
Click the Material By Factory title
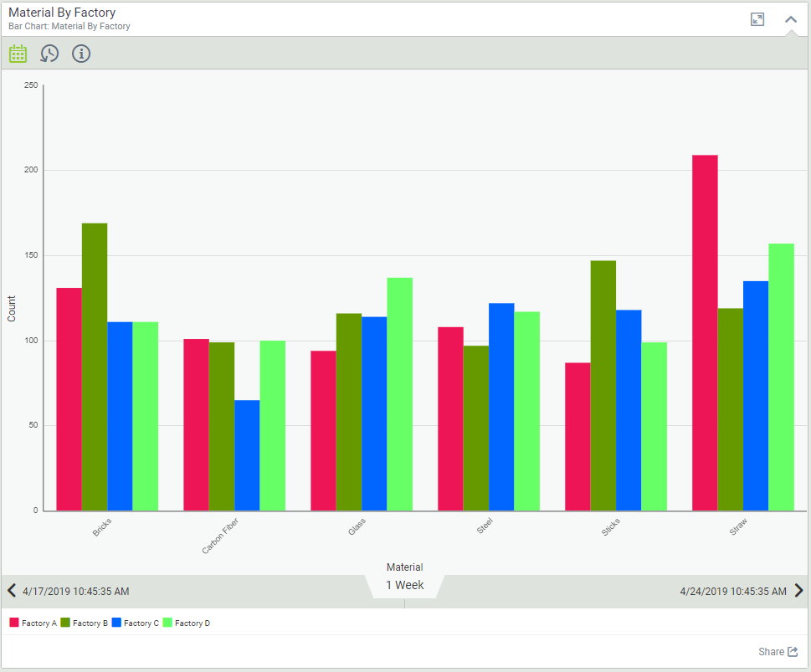(62, 13)
